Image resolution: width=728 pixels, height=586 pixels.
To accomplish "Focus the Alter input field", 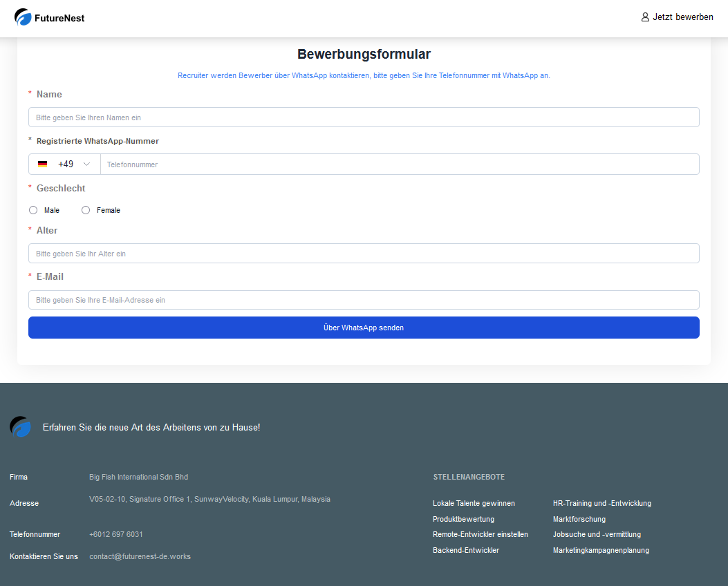I will [364, 254].
